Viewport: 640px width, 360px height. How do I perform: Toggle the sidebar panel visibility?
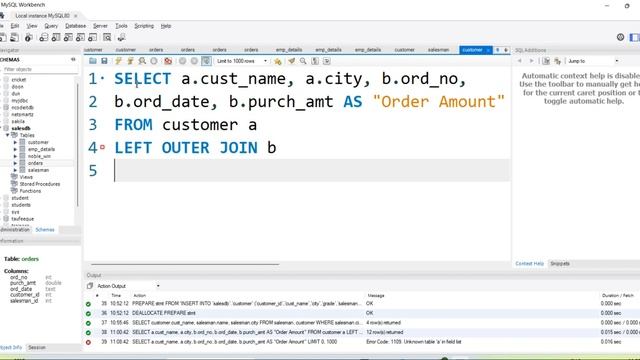[635, 37]
